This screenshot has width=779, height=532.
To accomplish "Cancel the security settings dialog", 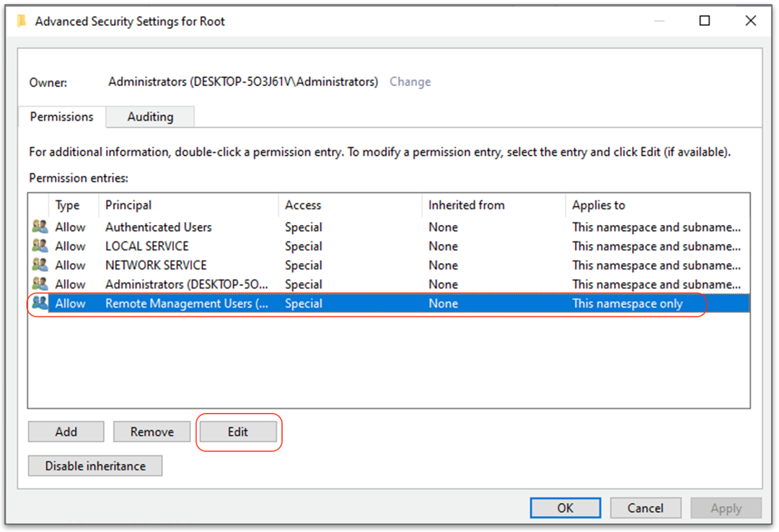I will coord(646,507).
